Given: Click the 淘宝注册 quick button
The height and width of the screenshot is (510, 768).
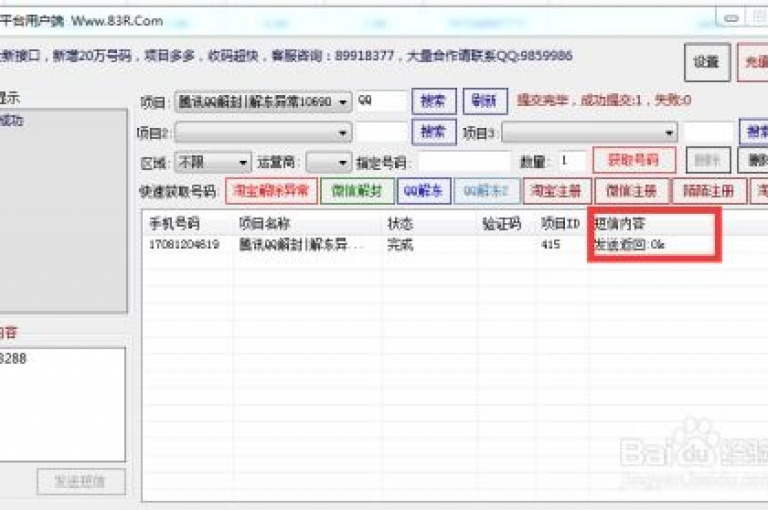Looking at the screenshot, I should [x=557, y=191].
